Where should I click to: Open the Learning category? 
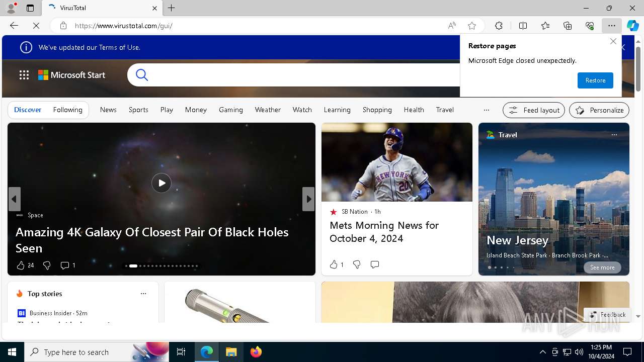tap(337, 110)
